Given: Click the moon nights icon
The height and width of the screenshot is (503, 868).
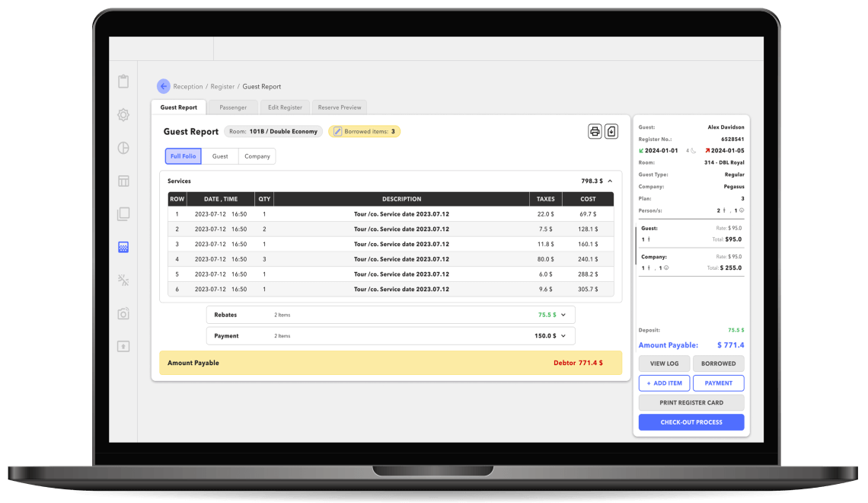Looking at the screenshot, I should pyautogui.click(x=693, y=151).
